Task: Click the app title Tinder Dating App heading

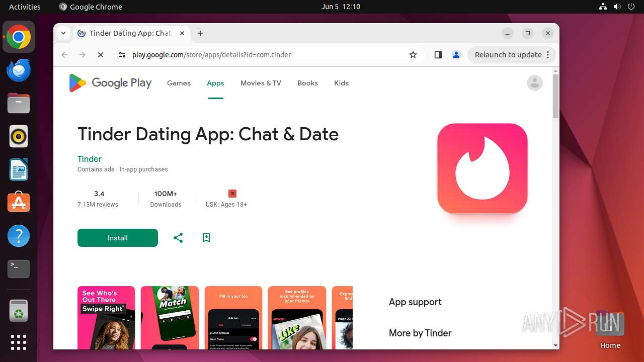Action: tap(208, 134)
